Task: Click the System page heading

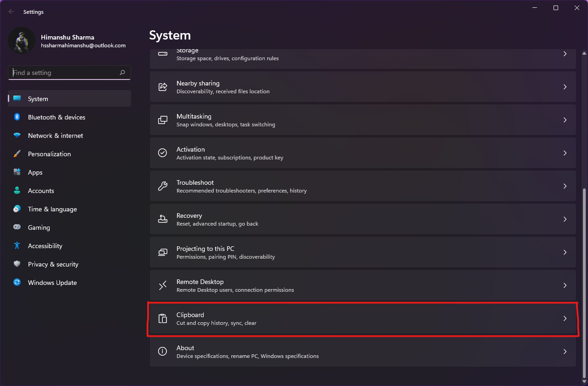Action: [x=170, y=35]
